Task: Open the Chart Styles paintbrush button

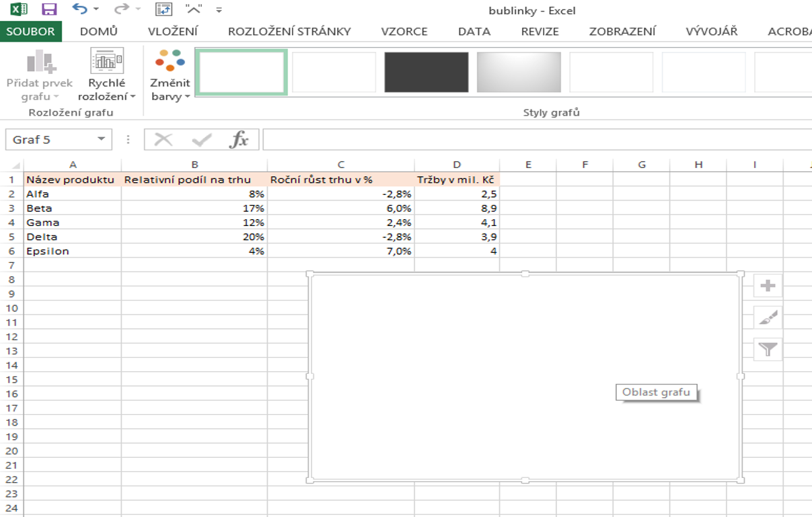Action: click(x=768, y=317)
